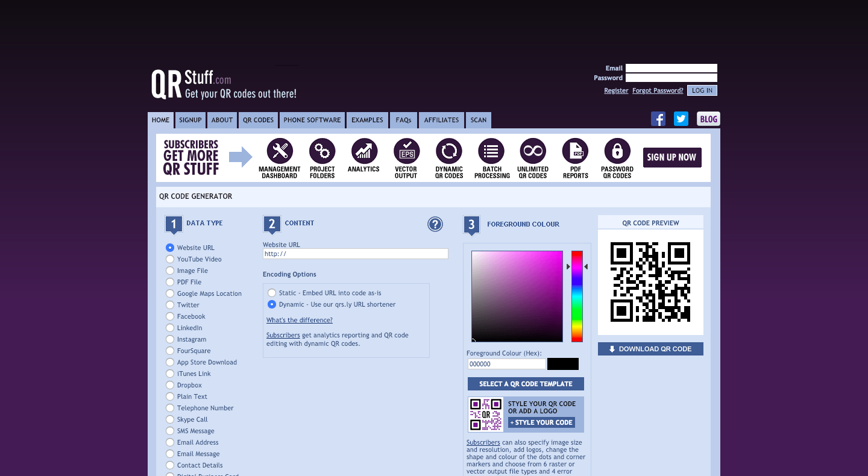This screenshot has width=868, height=476.
Task: Open the Batch Processing list icon
Action: pyautogui.click(x=491, y=151)
